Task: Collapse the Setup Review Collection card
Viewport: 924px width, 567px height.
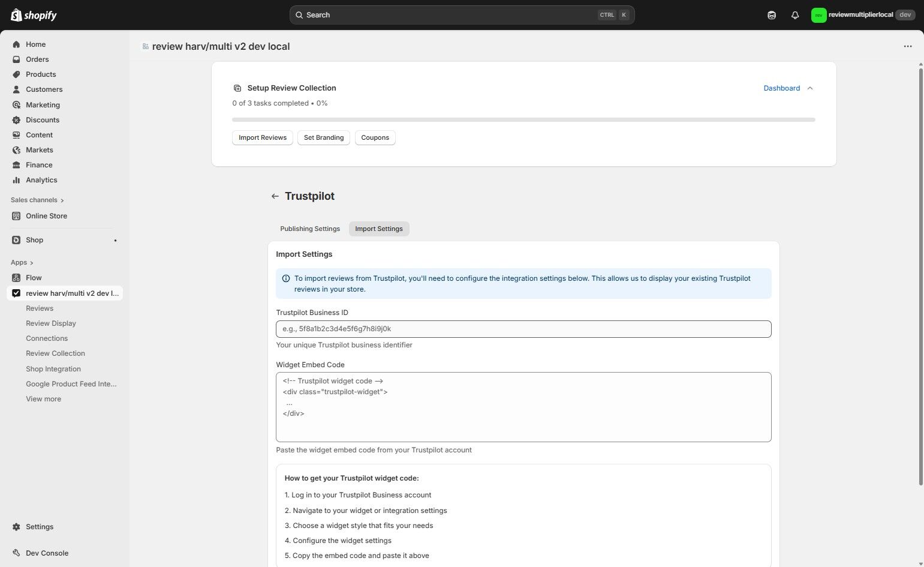Action: pyautogui.click(x=810, y=88)
